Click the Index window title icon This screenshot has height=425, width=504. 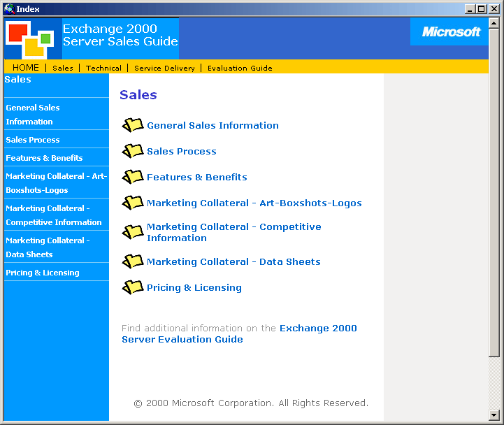[x=9, y=8]
